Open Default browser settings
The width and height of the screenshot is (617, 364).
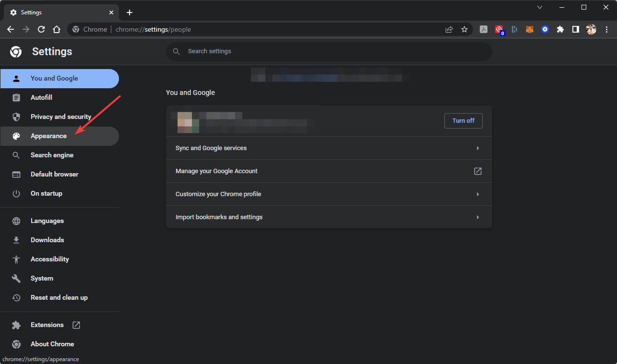[59, 175]
